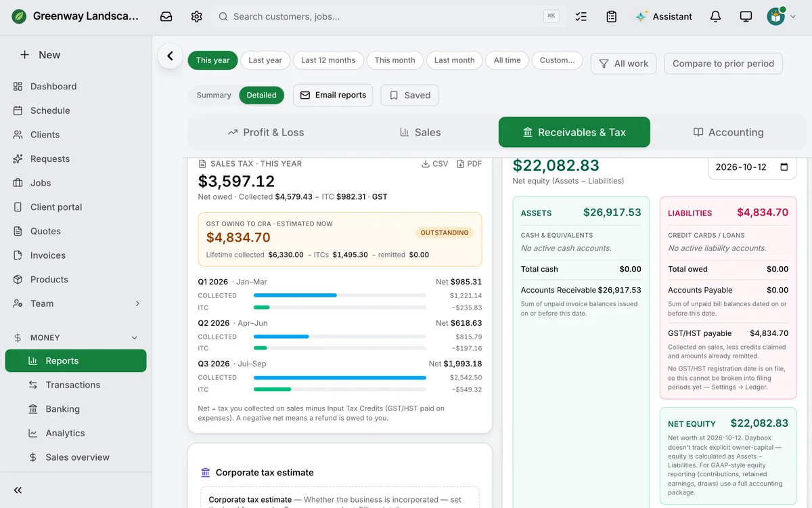The image size is (812, 508).
Task: Select Last 12 months period
Action: [328, 60]
